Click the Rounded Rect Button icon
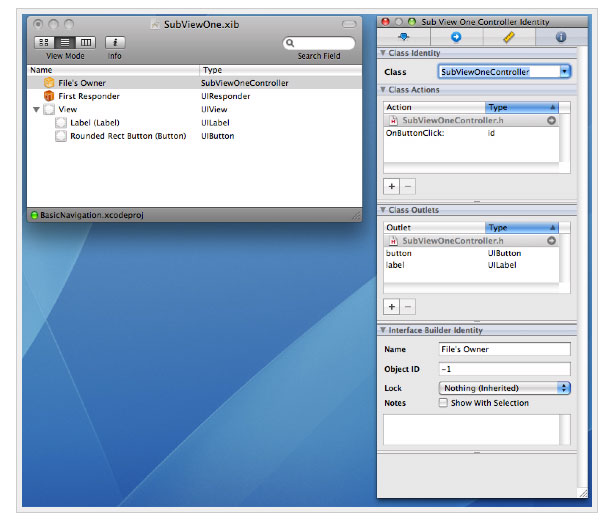Viewport: 615px width, 522px height. coord(61,136)
